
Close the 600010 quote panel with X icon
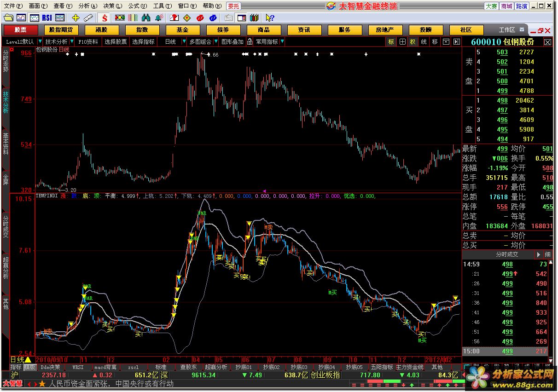pos(547,41)
